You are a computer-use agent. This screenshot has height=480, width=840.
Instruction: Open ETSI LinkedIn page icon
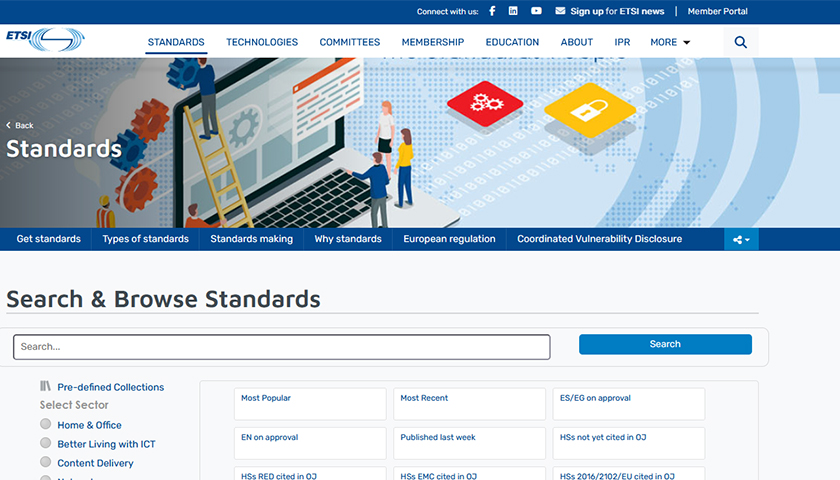[513, 11]
